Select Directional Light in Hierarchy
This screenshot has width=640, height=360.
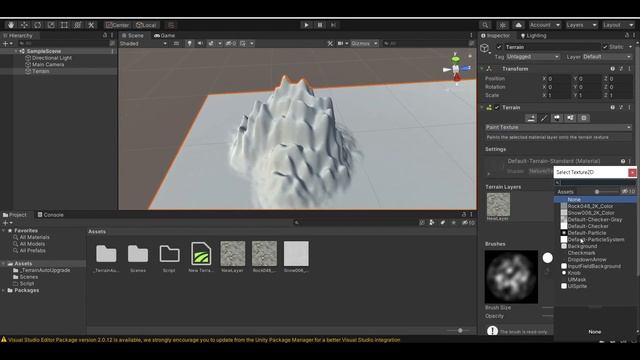[52, 58]
